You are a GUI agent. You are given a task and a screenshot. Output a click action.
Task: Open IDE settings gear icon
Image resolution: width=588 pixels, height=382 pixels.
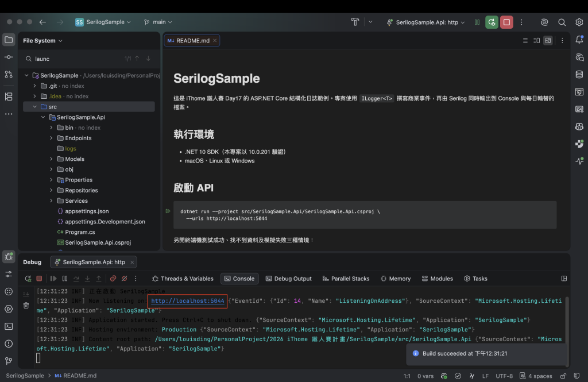tap(579, 22)
